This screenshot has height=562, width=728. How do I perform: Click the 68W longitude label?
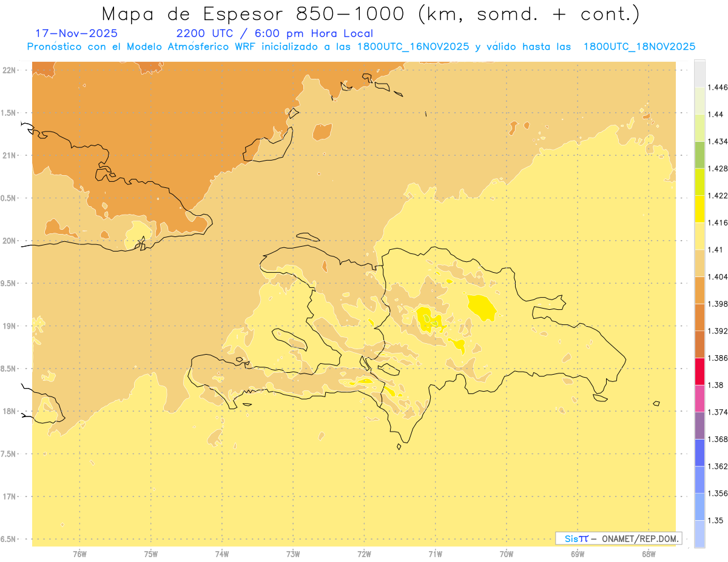click(x=649, y=554)
